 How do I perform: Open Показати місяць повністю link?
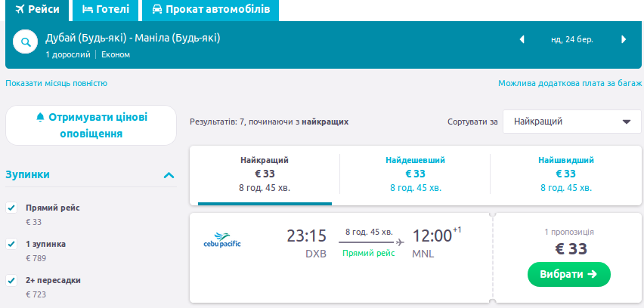(x=57, y=83)
